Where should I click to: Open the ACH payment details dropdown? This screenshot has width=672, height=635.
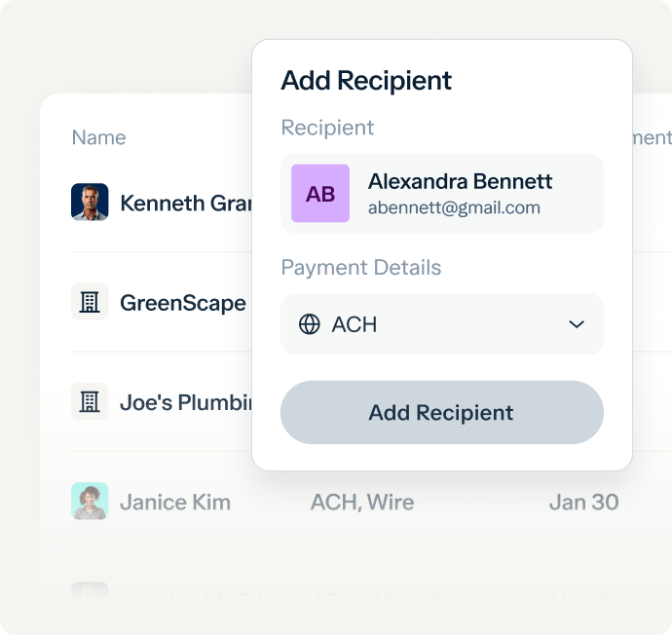click(442, 324)
